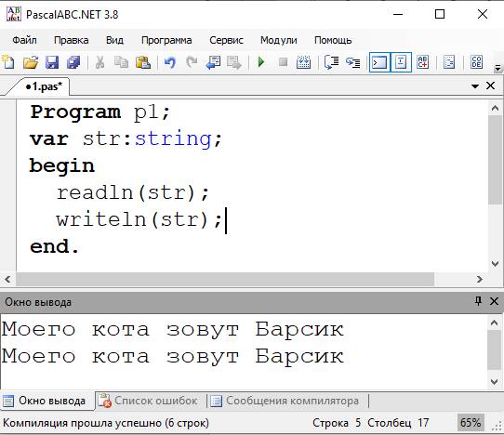Screen dimensions: 504x435
Task: Expand the toolbar overflow arrow
Action: pos(497,68)
